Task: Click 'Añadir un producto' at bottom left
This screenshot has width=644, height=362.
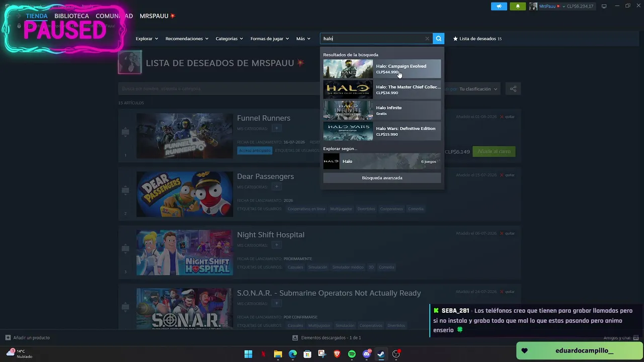Action: point(28,338)
